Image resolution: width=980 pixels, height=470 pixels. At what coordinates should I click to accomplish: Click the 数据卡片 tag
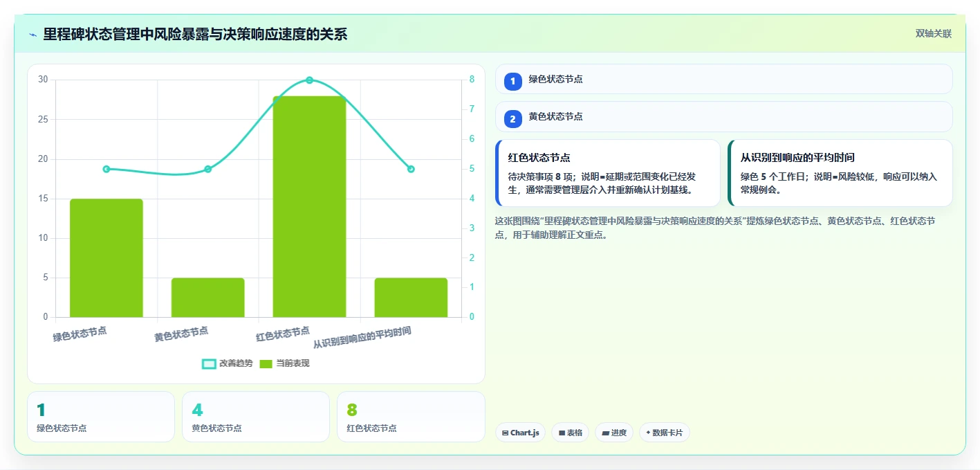click(664, 433)
